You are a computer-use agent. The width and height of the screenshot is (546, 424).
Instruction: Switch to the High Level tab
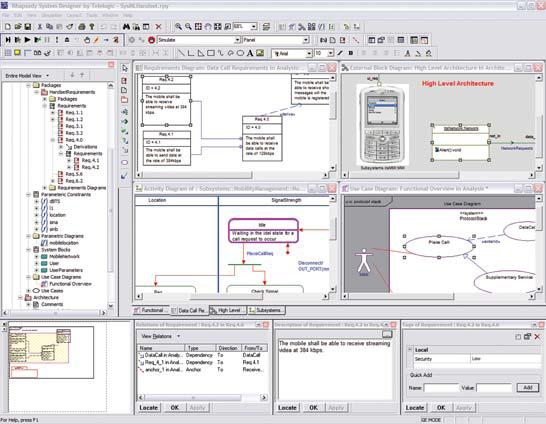click(228, 310)
